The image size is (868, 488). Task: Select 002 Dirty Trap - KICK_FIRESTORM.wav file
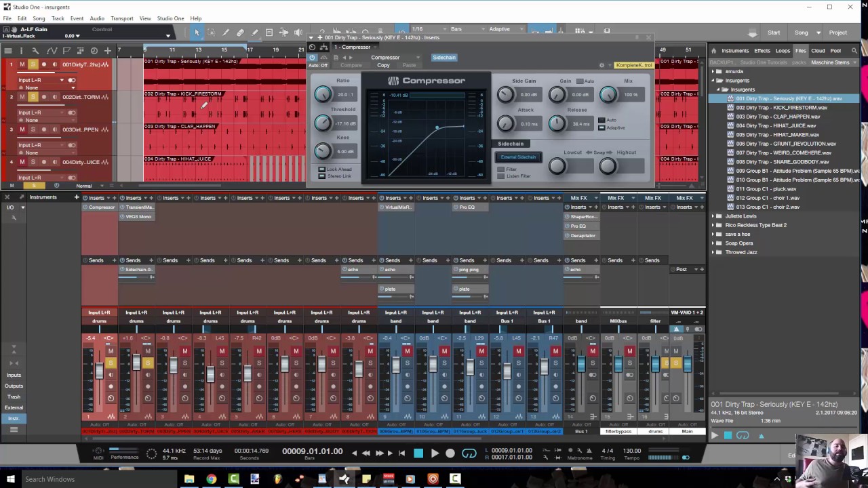[782, 108]
